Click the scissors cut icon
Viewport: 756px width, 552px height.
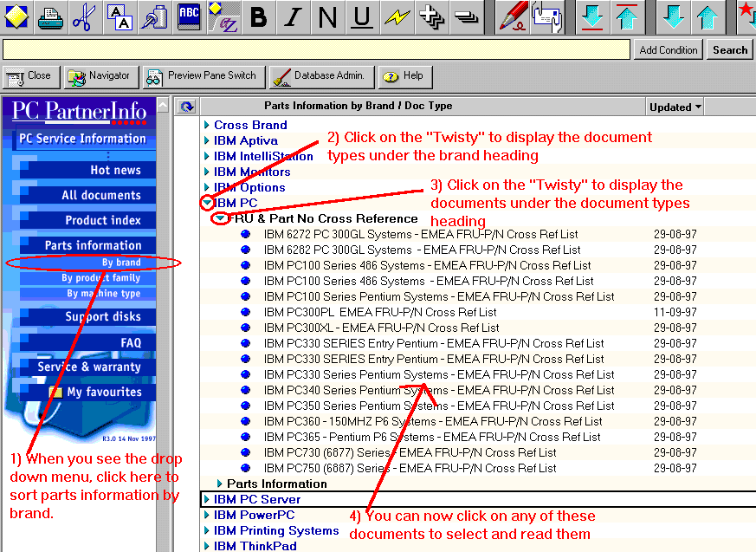tap(84, 16)
